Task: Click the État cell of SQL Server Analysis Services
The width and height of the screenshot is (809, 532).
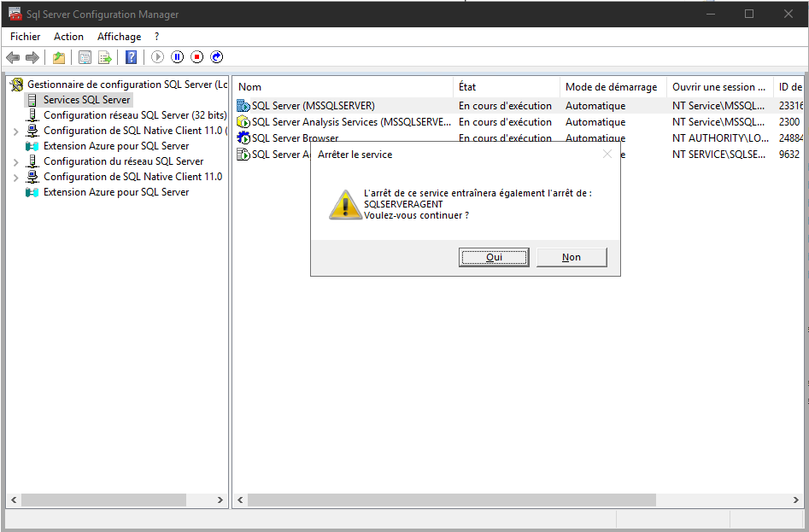Action: point(505,122)
